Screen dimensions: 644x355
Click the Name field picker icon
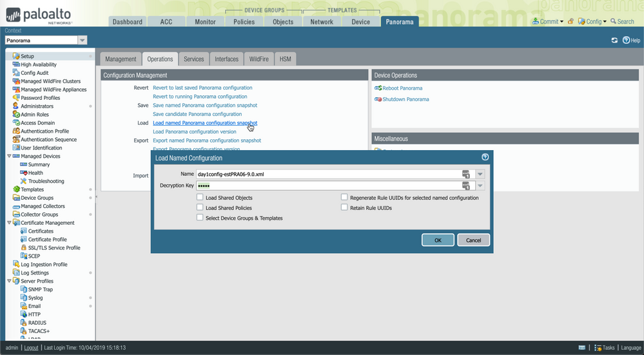click(x=465, y=174)
